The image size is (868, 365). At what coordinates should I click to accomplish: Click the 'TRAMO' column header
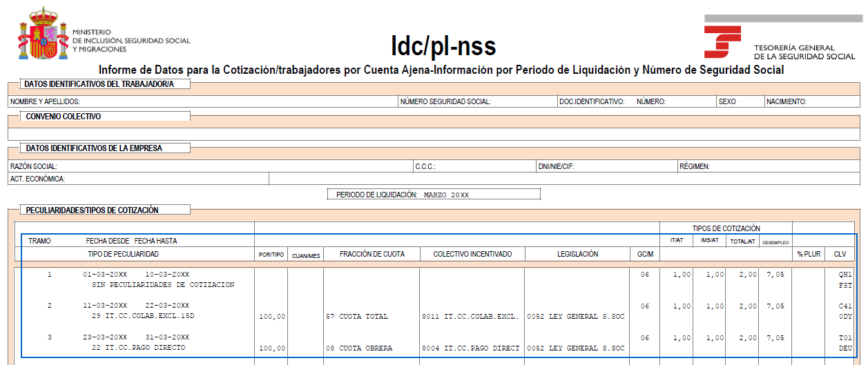tap(39, 241)
